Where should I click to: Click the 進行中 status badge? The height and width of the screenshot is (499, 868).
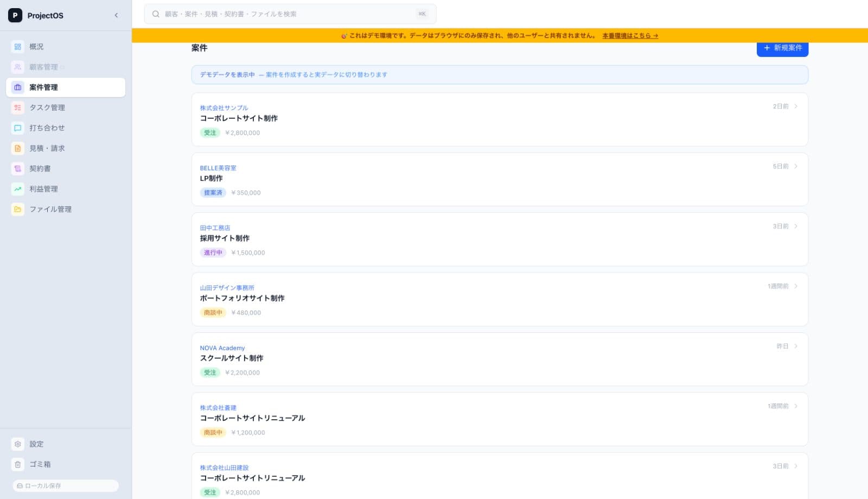coord(213,253)
